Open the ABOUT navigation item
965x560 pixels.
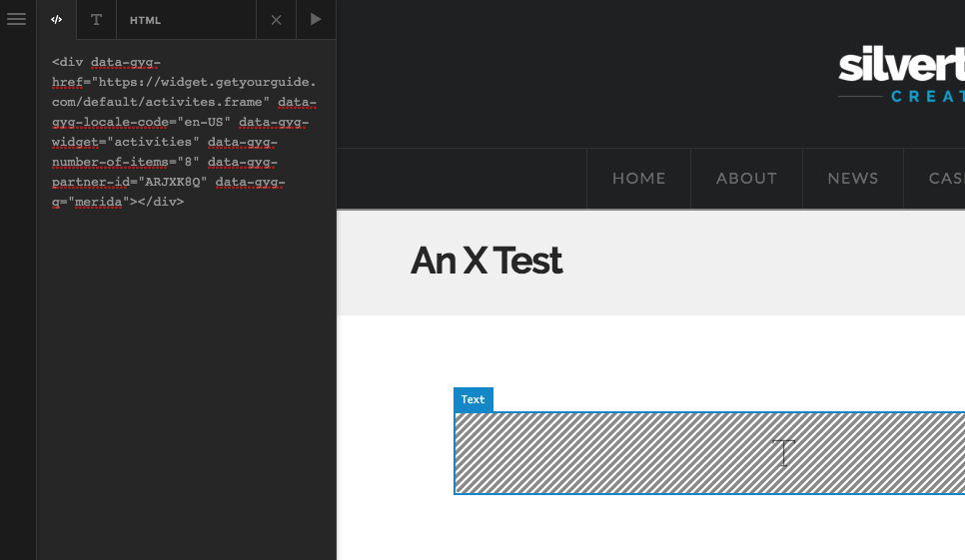click(x=746, y=179)
